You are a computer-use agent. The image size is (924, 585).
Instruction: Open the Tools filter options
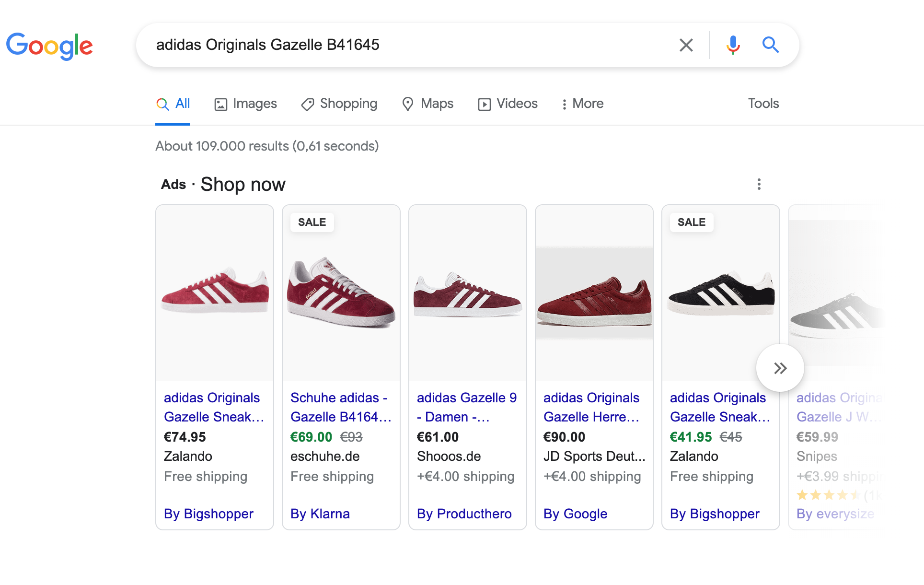pyautogui.click(x=763, y=104)
